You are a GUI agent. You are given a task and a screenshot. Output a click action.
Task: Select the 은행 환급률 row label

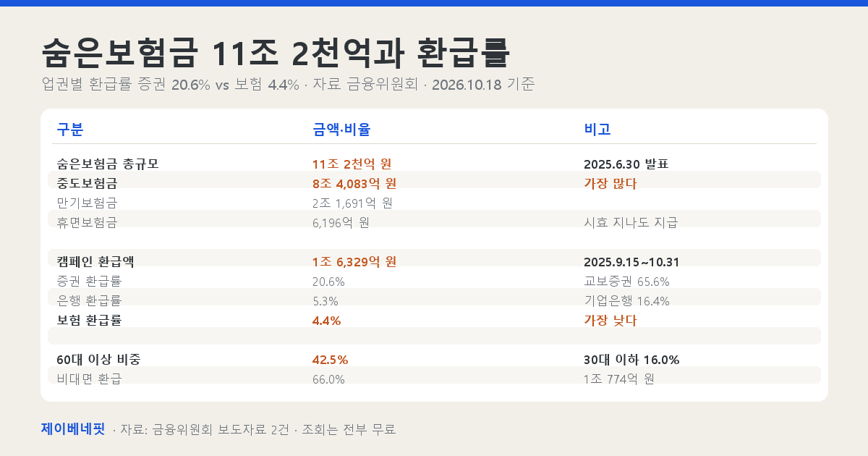[89, 300]
